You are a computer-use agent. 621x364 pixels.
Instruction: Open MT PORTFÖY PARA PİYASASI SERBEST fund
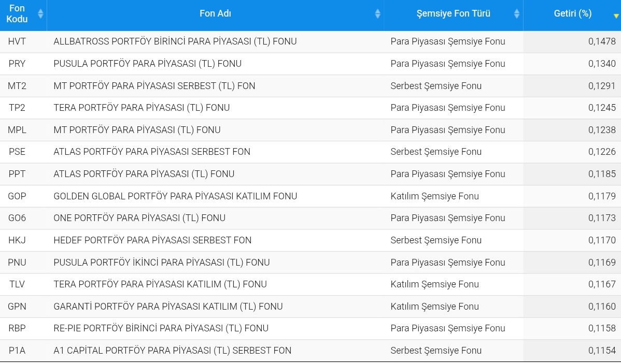click(154, 86)
